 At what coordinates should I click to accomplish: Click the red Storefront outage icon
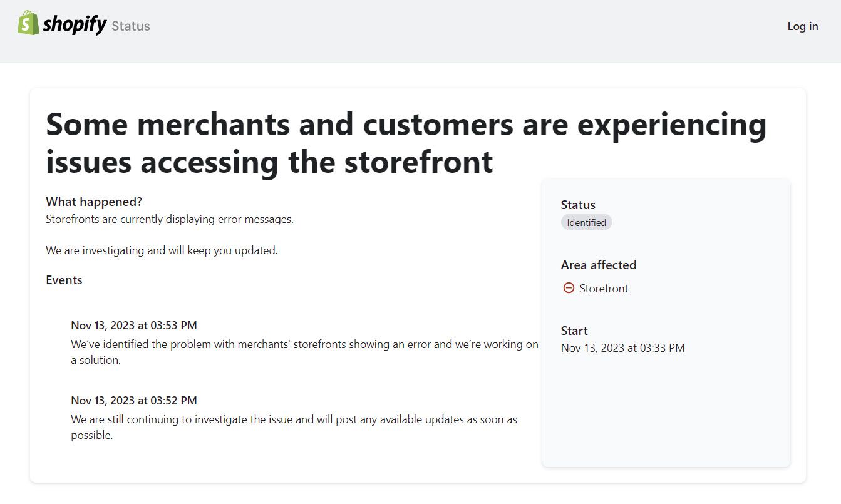pyautogui.click(x=569, y=288)
